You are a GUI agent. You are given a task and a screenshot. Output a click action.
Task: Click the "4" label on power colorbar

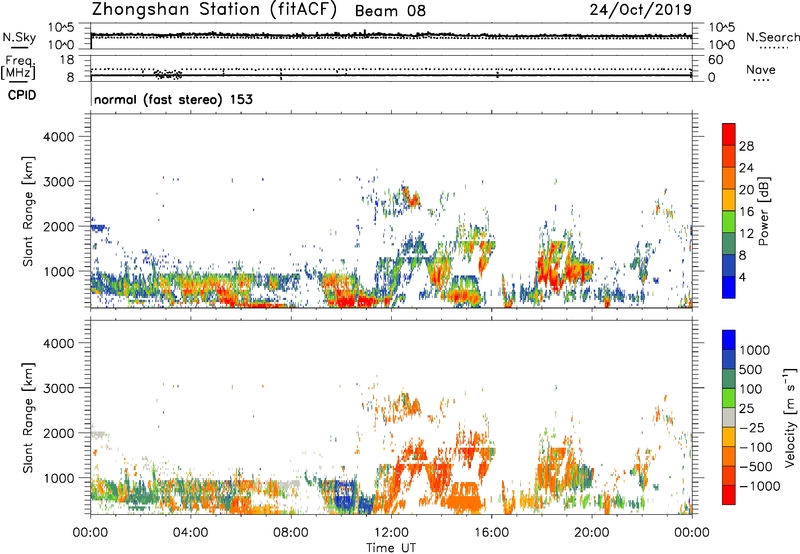coord(743,278)
